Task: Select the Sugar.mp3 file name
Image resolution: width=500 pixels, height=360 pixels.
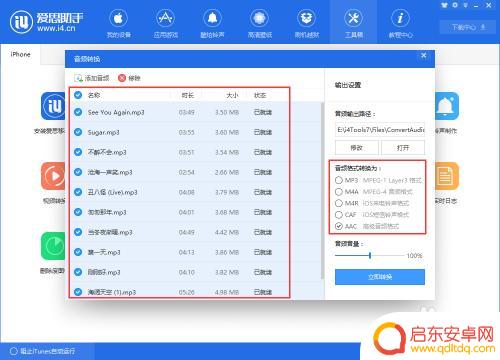Action: tap(103, 132)
